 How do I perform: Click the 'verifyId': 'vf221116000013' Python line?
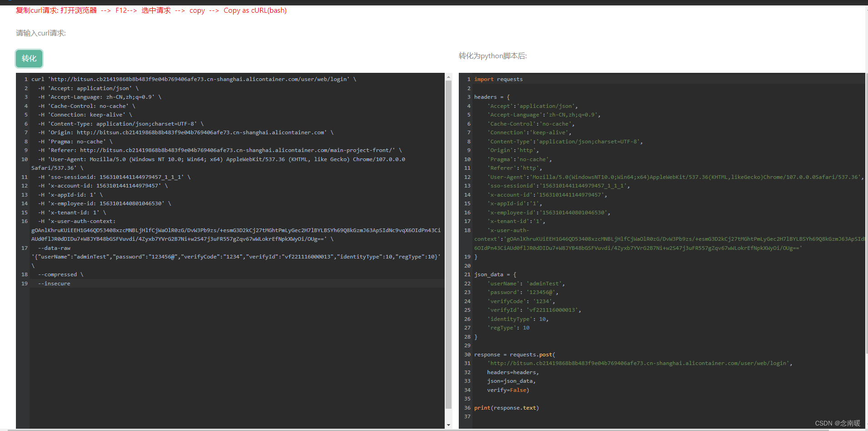click(x=534, y=310)
